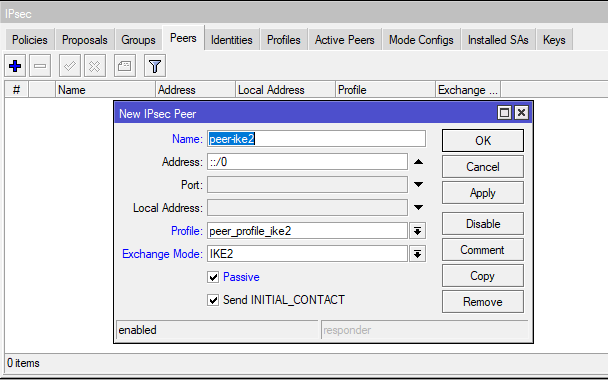Switch to the Groups tab

(138, 40)
